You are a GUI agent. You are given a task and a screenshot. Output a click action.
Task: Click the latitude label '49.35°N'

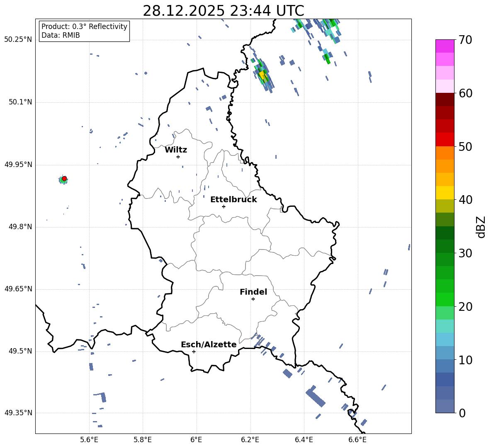click(x=18, y=413)
